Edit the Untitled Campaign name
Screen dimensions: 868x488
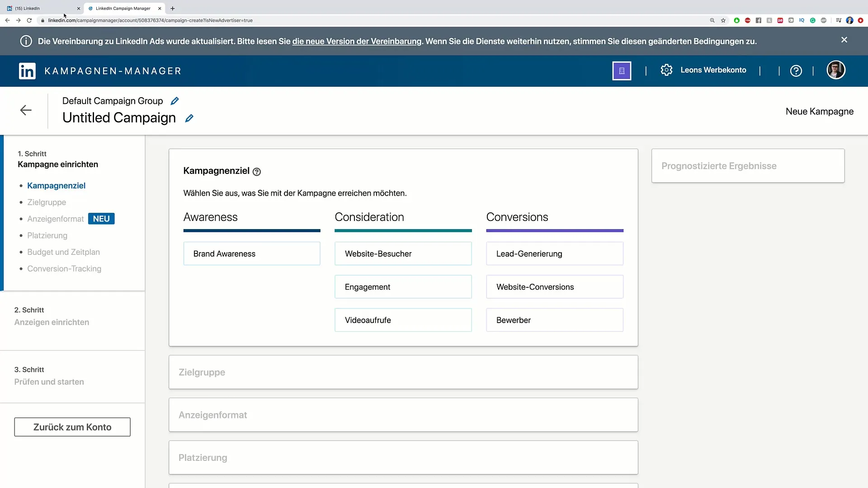click(x=189, y=118)
